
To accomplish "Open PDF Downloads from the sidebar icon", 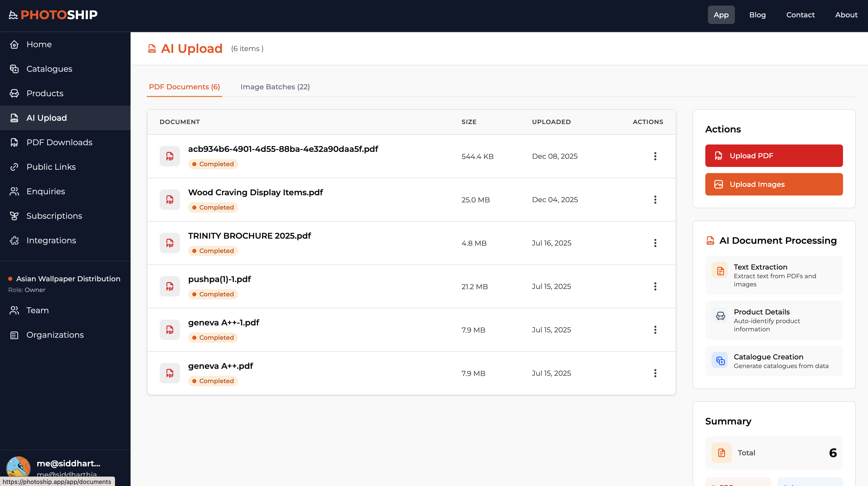I will 14,142.
